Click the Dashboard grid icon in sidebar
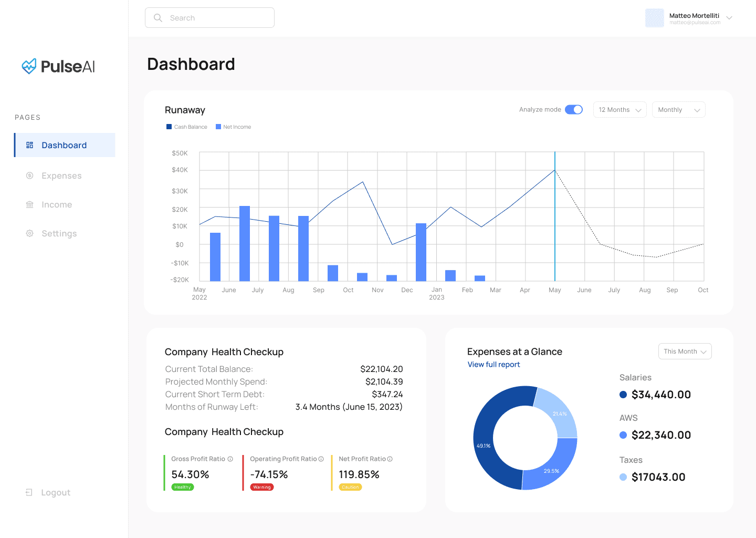 point(30,145)
